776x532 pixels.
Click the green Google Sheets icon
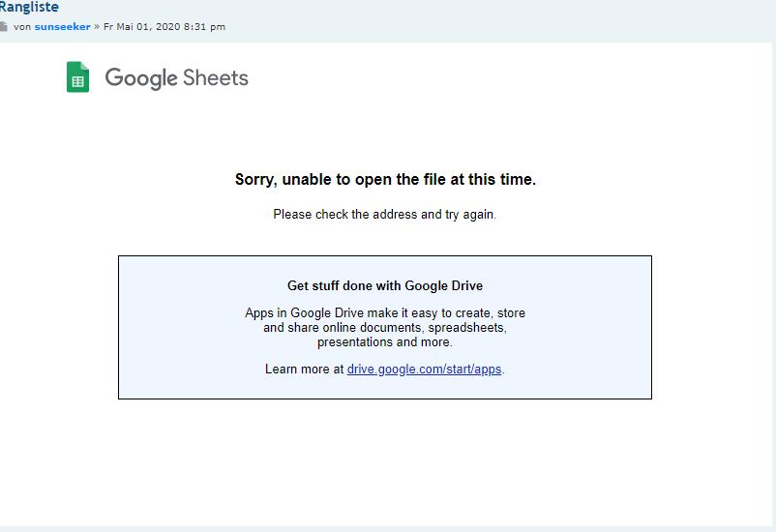[x=77, y=77]
